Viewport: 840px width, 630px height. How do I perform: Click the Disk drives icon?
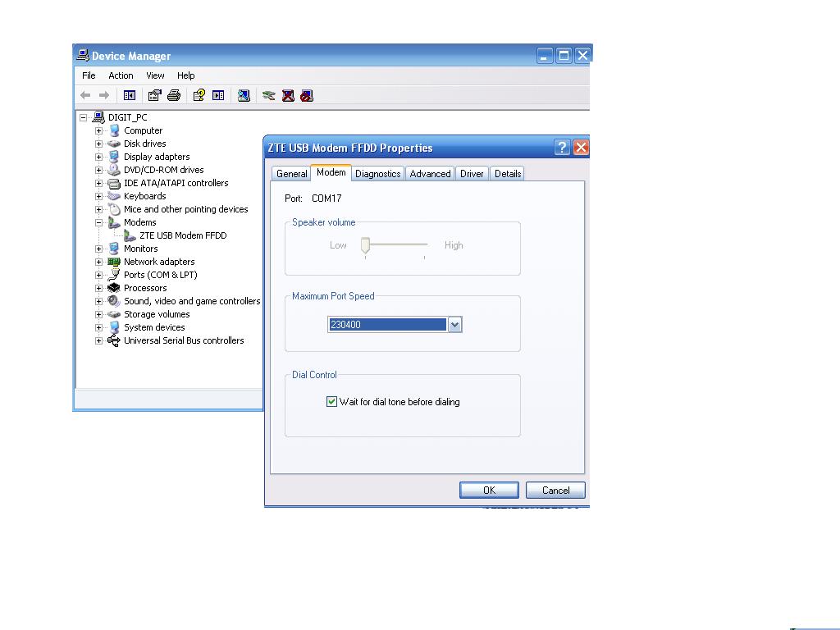click(113, 144)
